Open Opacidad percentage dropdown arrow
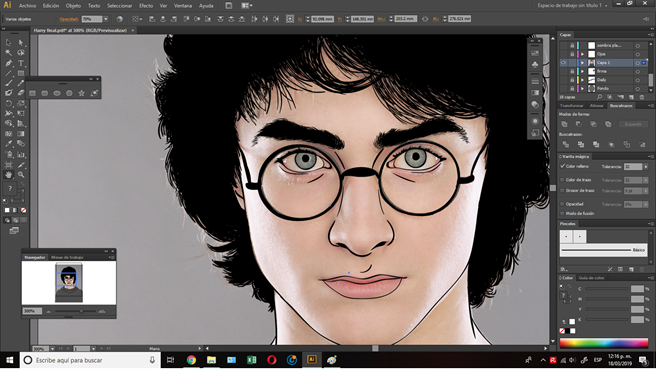This screenshot has width=656, height=369. [x=106, y=19]
